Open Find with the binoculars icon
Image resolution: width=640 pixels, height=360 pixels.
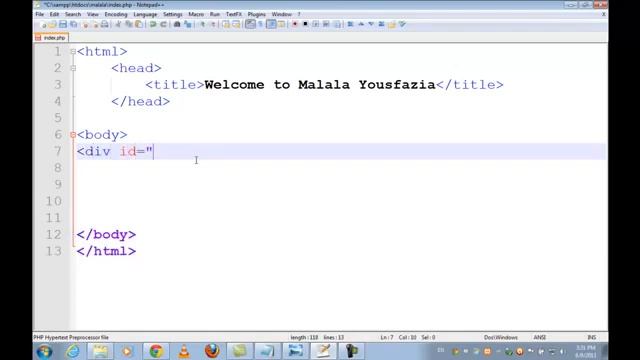click(x=177, y=24)
